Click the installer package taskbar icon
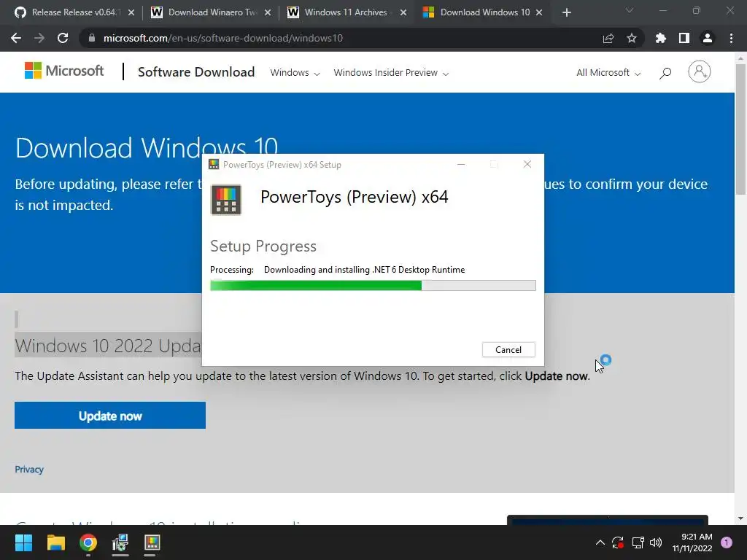The width and height of the screenshot is (747, 560). coord(120,542)
